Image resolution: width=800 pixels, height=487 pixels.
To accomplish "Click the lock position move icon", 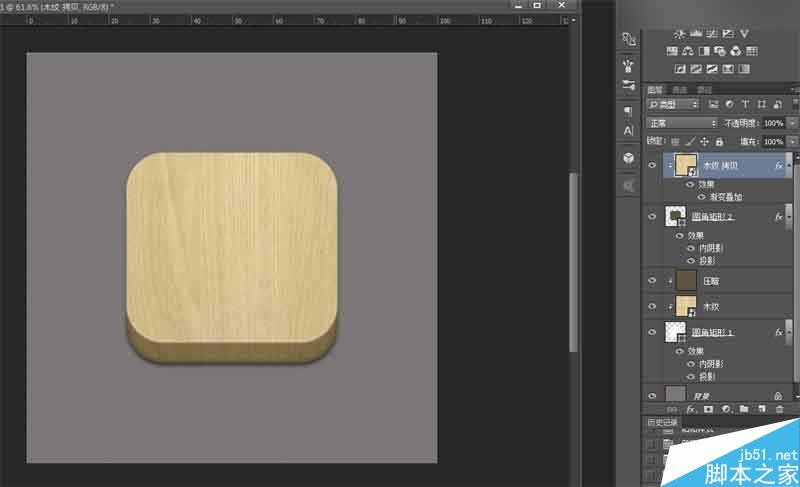I will (x=704, y=142).
